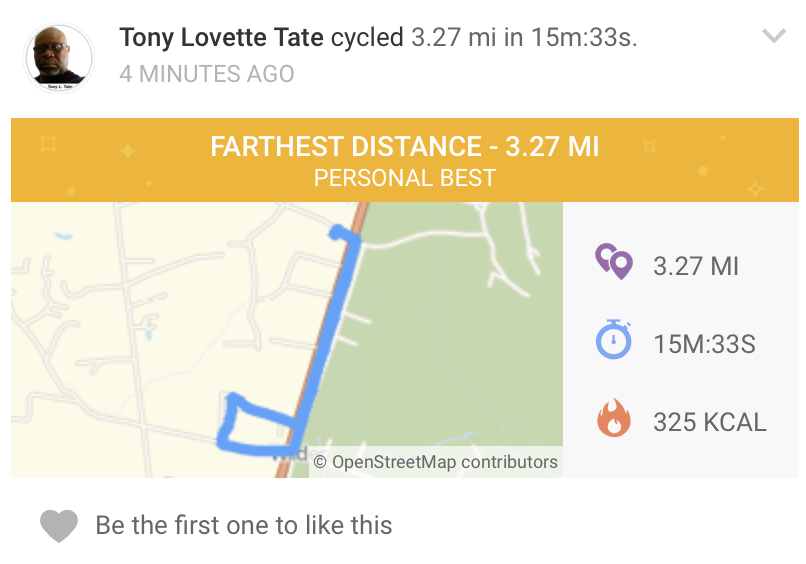Open the Tony Lovette Tate profile name link
This screenshot has height=564, width=806.
(x=221, y=38)
